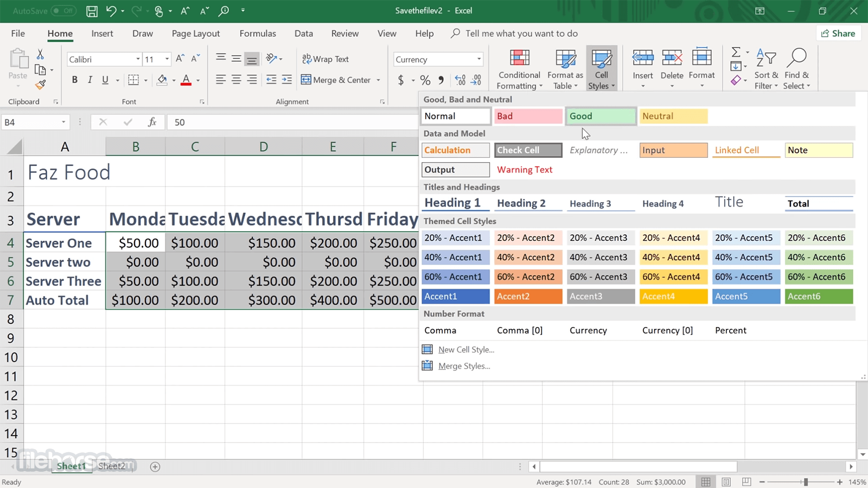
Task: Click the Copy icon in Clipboard group
Action: (40, 69)
